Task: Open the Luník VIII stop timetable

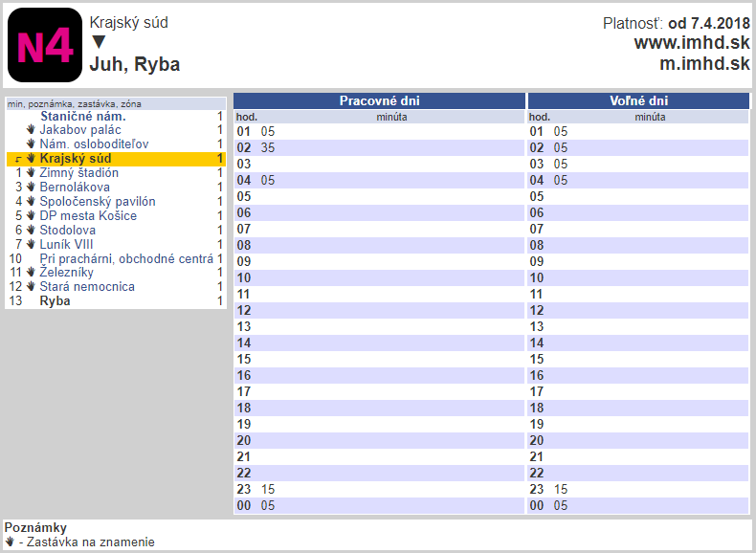Action: click(x=67, y=244)
